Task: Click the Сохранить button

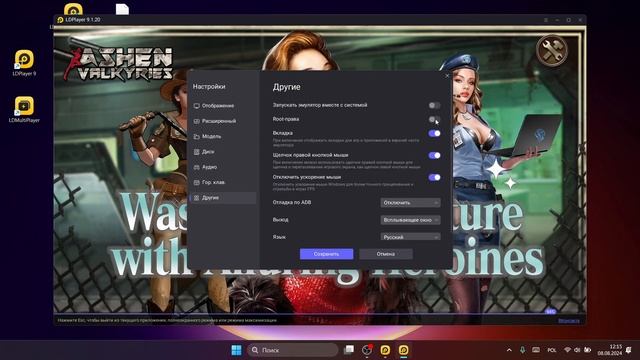Action: coord(327,254)
